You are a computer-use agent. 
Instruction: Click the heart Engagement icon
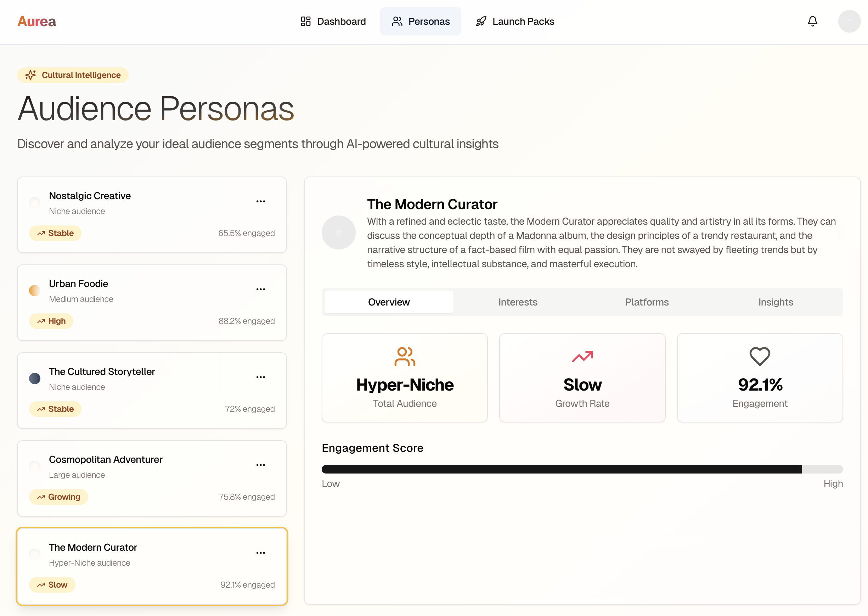click(760, 356)
